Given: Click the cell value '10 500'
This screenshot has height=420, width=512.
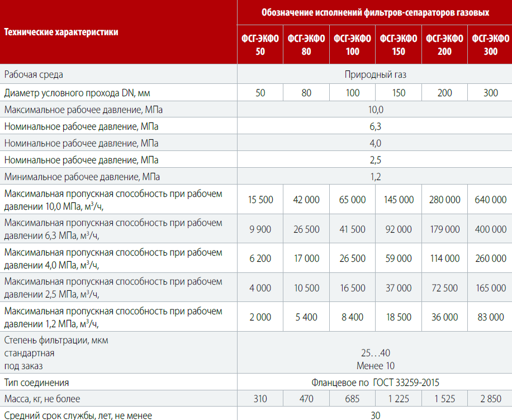Looking at the screenshot, I should (306, 288).
